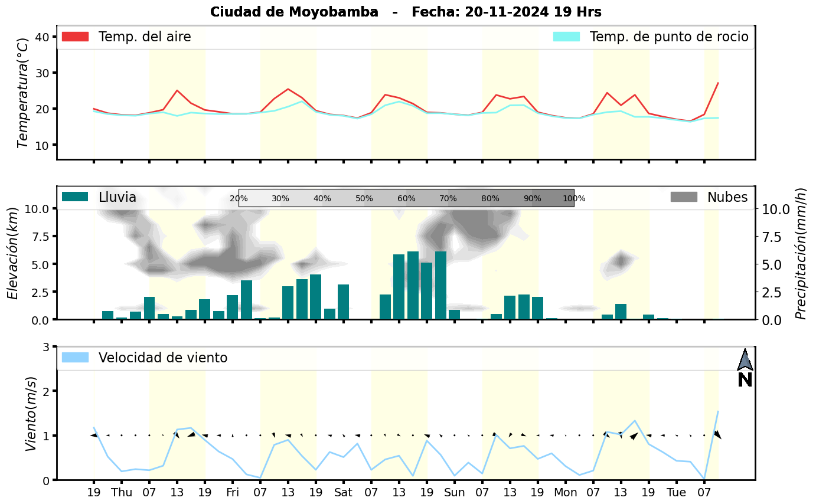Viewport: 816px width, 504px height.
Task: Click the 40 tick on the temperature axis
Action: coord(42,37)
